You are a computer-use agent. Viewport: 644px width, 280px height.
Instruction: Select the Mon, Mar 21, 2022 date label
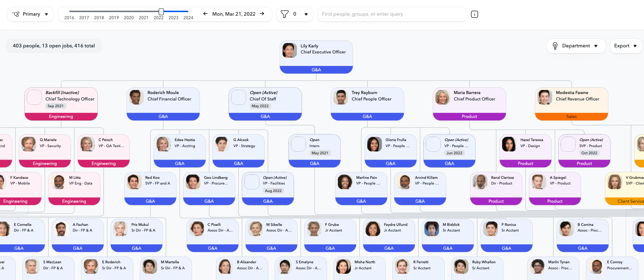pyautogui.click(x=234, y=14)
